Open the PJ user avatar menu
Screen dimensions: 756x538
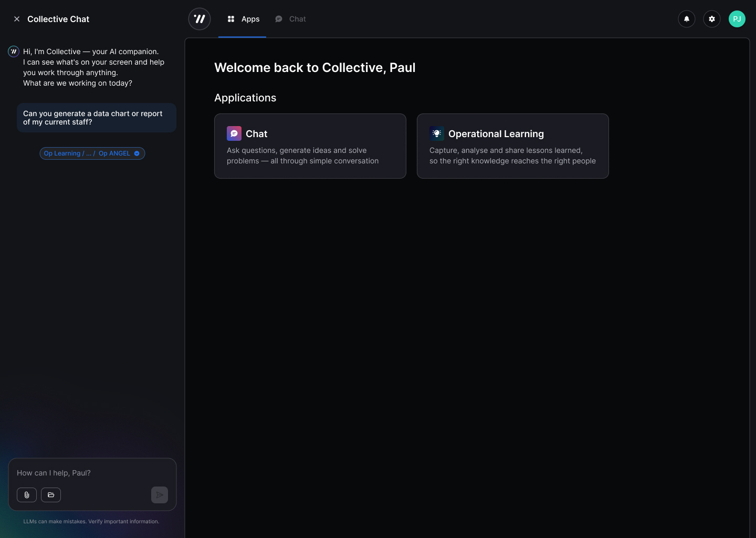pos(737,19)
